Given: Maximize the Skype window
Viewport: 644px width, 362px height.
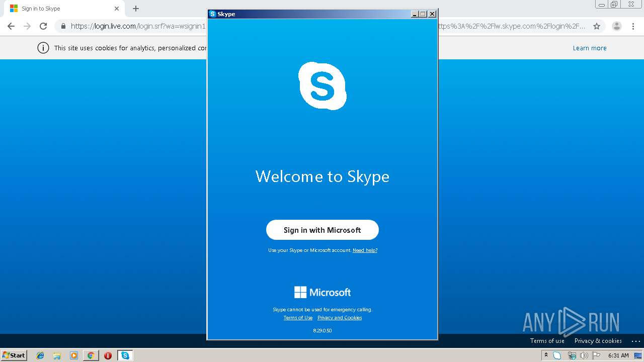Looking at the screenshot, I should point(423,14).
